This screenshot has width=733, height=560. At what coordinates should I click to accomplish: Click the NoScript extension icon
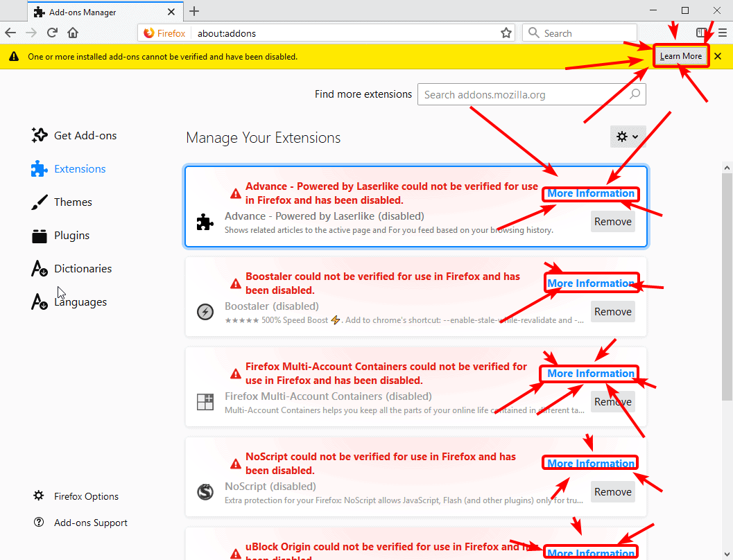pos(205,492)
